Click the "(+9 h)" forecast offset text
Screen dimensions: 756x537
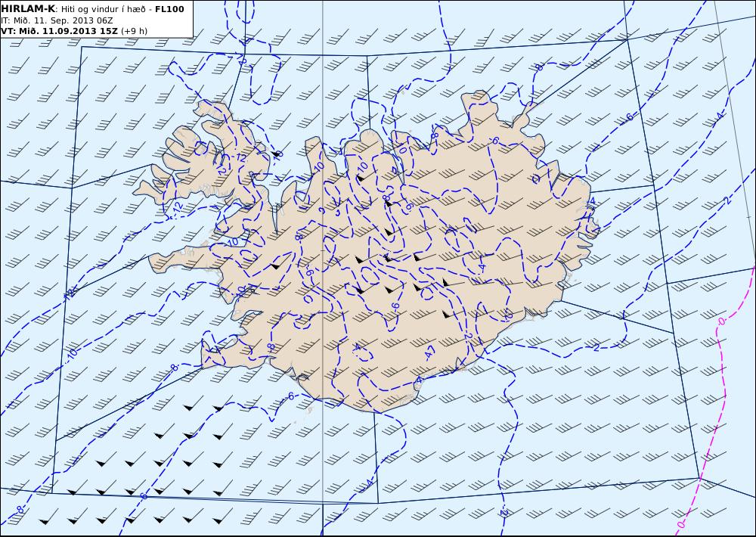[x=134, y=31]
